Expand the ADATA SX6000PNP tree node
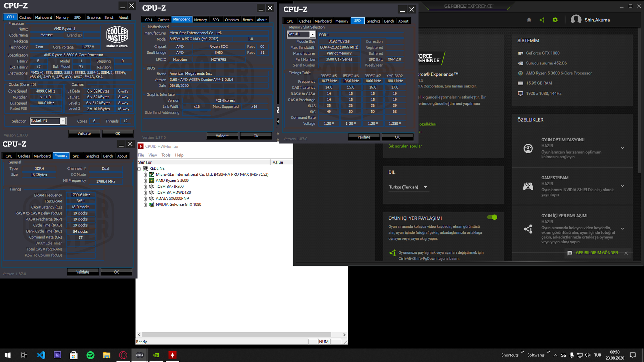 (145, 199)
